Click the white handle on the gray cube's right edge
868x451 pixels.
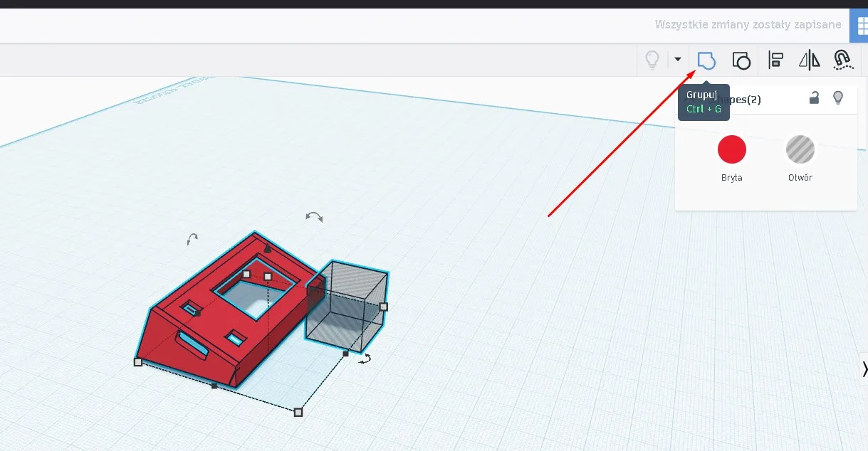coord(383,307)
